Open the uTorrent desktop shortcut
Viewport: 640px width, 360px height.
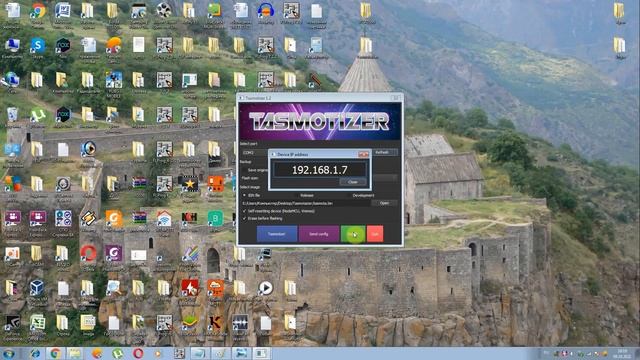pyautogui.click(x=38, y=115)
